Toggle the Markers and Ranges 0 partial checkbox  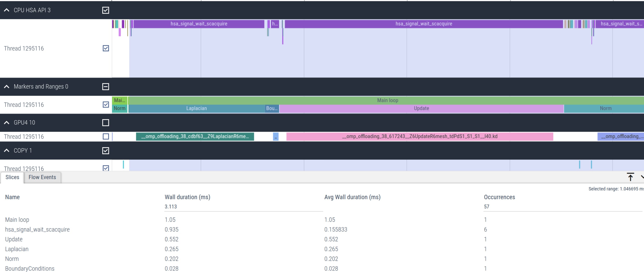pos(105,87)
